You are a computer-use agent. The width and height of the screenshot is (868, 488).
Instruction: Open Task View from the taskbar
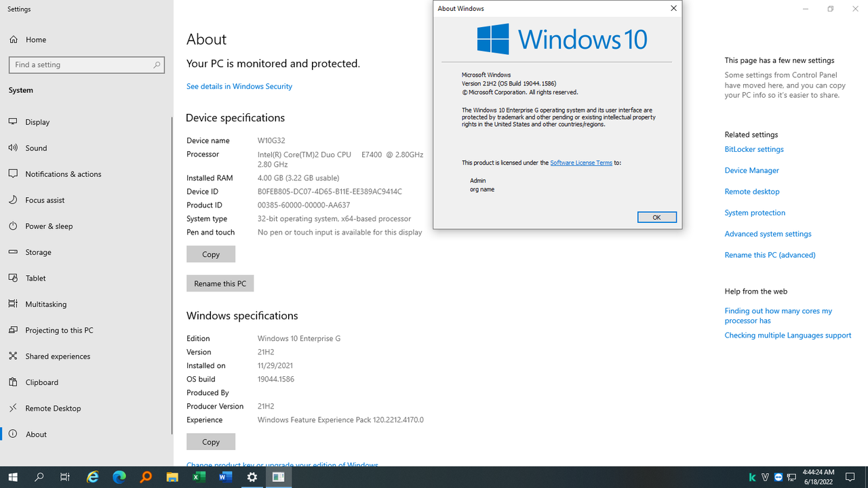(x=64, y=476)
